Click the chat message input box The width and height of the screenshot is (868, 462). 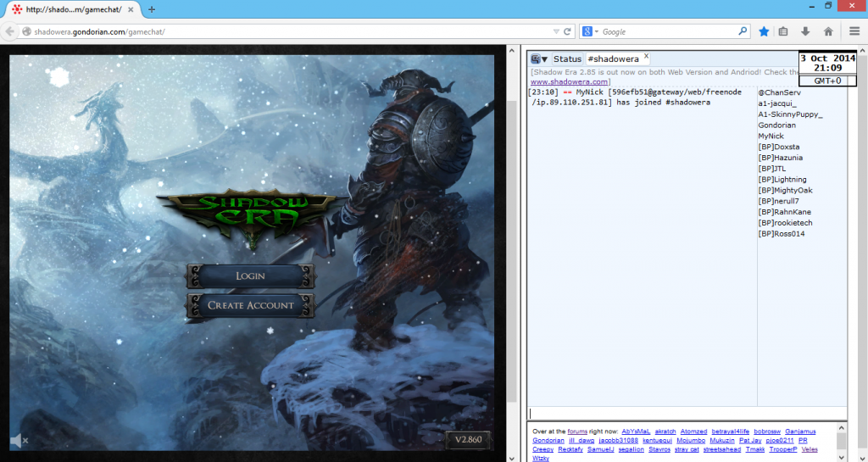687,414
